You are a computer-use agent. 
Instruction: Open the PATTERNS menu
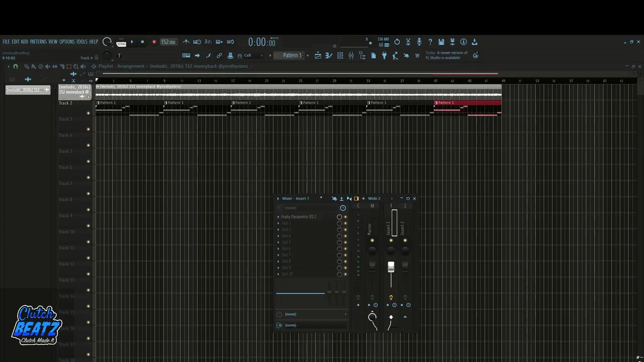point(38,42)
